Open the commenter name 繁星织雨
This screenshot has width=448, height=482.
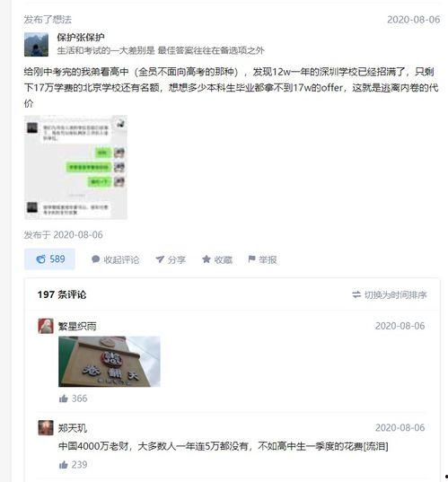(x=77, y=326)
